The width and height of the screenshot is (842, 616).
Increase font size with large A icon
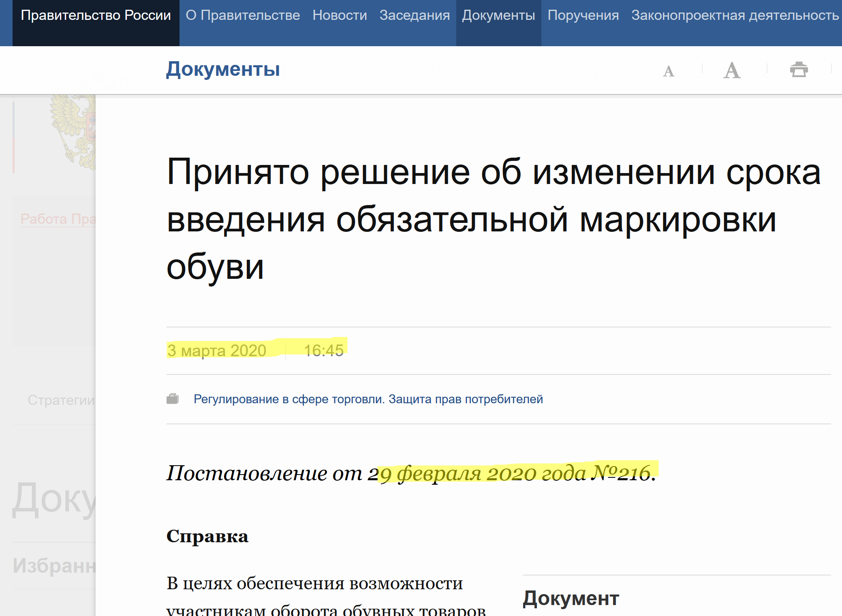[732, 71]
